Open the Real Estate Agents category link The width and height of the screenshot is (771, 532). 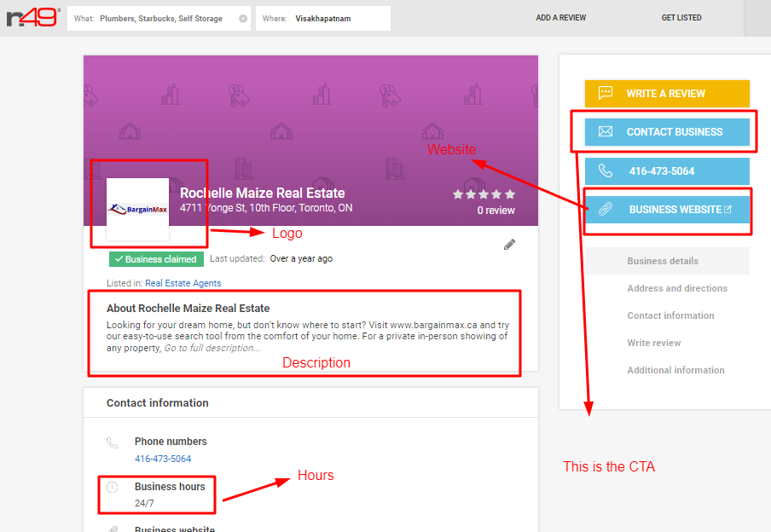[183, 283]
